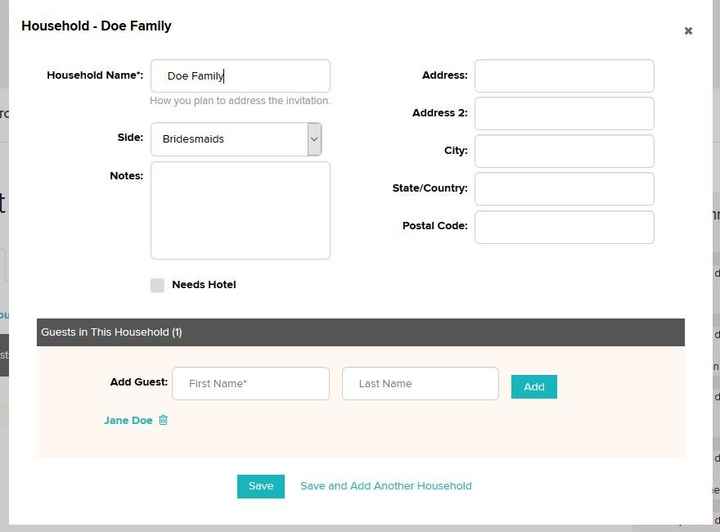Screen dimensions: 720x532
Task: Open the Jane Doe guest link
Action: pyautogui.click(x=128, y=420)
